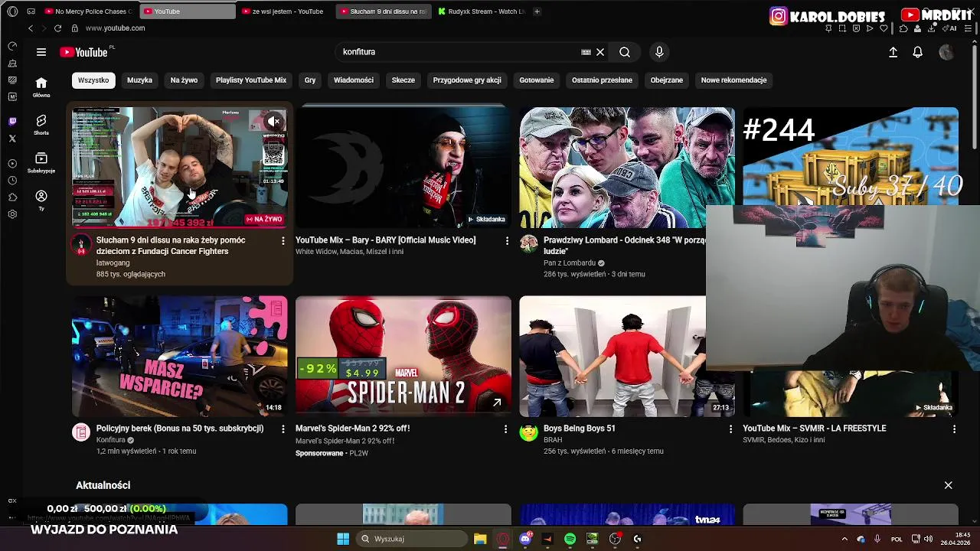Select the Wszystko filter chip
980x551 pixels.
tap(93, 80)
